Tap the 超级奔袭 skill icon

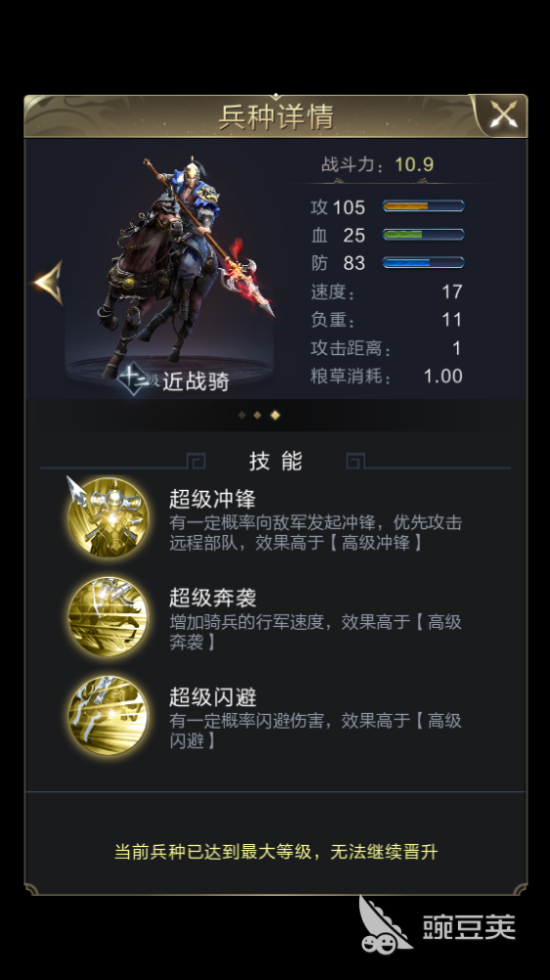click(x=109, y=616)
